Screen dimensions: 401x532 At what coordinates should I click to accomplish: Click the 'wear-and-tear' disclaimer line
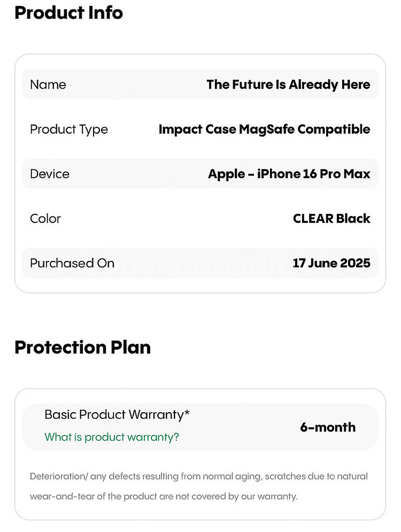(164, 496)
